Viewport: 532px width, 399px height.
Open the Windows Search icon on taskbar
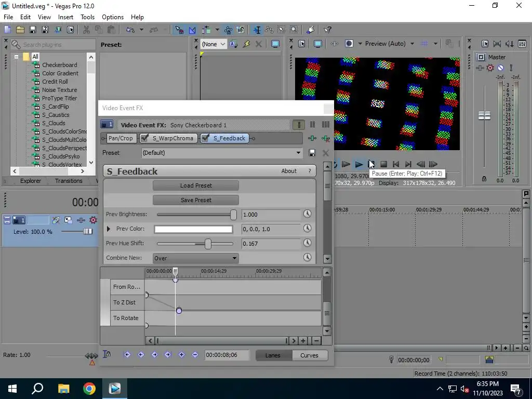(37, 389)
